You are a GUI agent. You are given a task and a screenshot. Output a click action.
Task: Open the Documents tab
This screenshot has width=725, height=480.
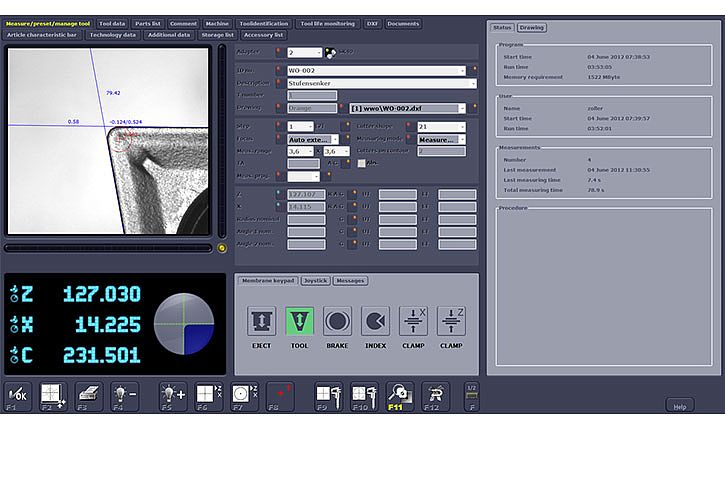(x=403, y=24)
